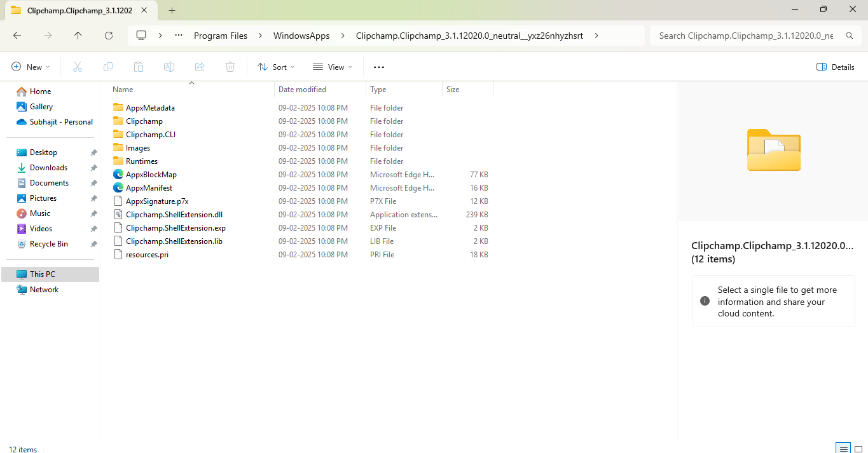This screenshot has height=453, width=868.
Task: Click the Copy icon in toolbar
Action: click(x=108, y=67)
